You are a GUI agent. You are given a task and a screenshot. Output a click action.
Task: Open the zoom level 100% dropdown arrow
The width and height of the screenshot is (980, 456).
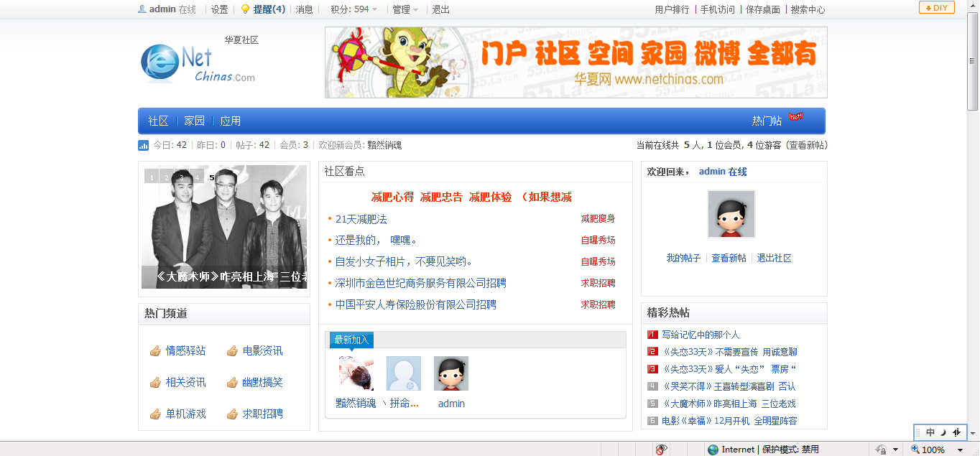click(959, 450)
